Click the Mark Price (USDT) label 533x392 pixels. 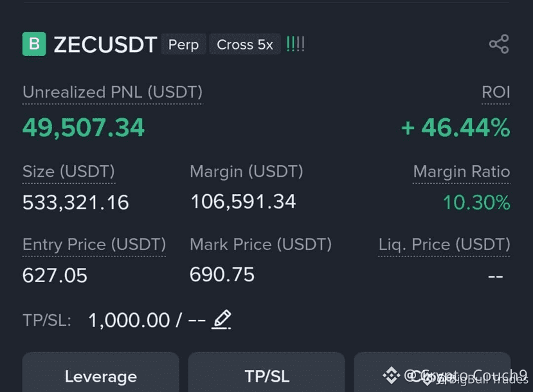[x=260, y=245]
